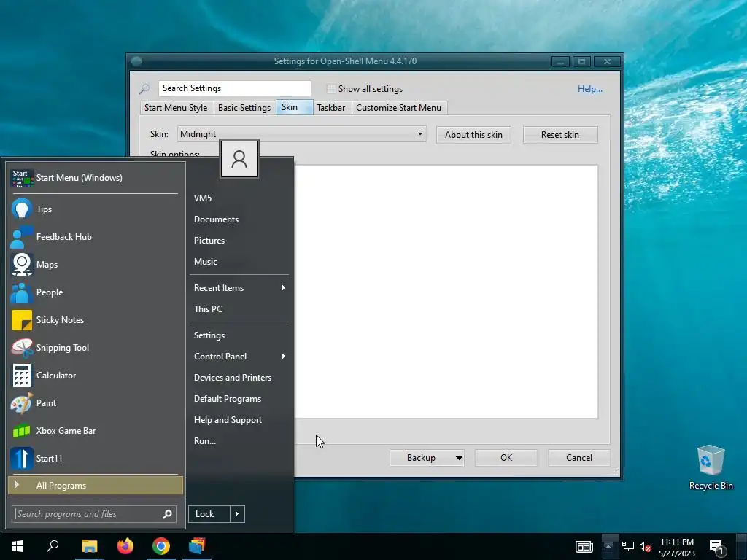
Task: Click the muted volume tray icon
Action: (645, 547)
